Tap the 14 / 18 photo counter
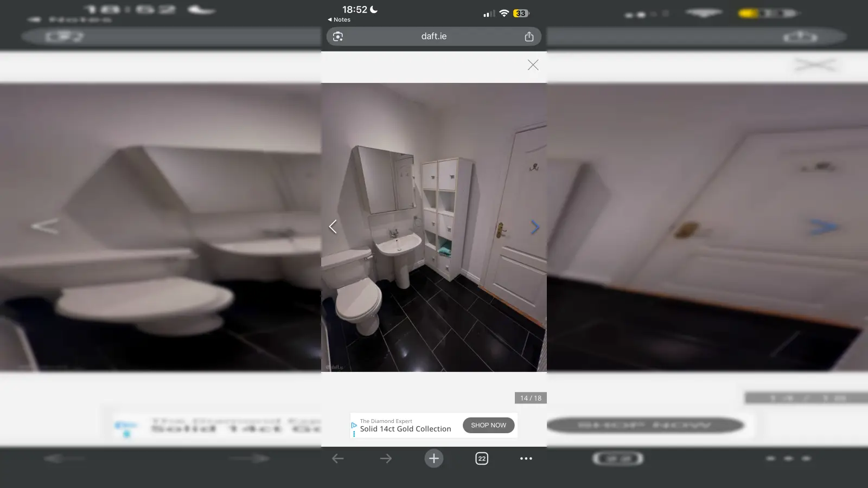868x488 pixels. tap(531, 398)
